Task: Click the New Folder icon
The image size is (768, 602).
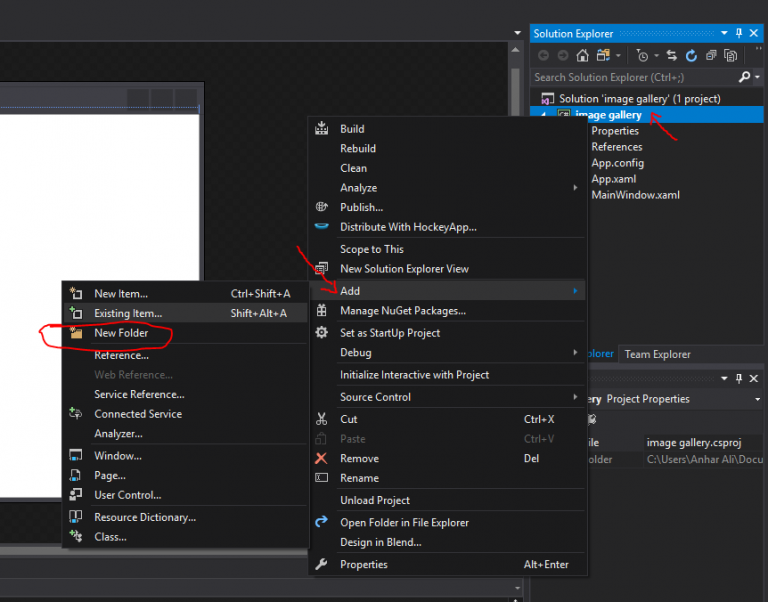Action: [x=76, y=333]
